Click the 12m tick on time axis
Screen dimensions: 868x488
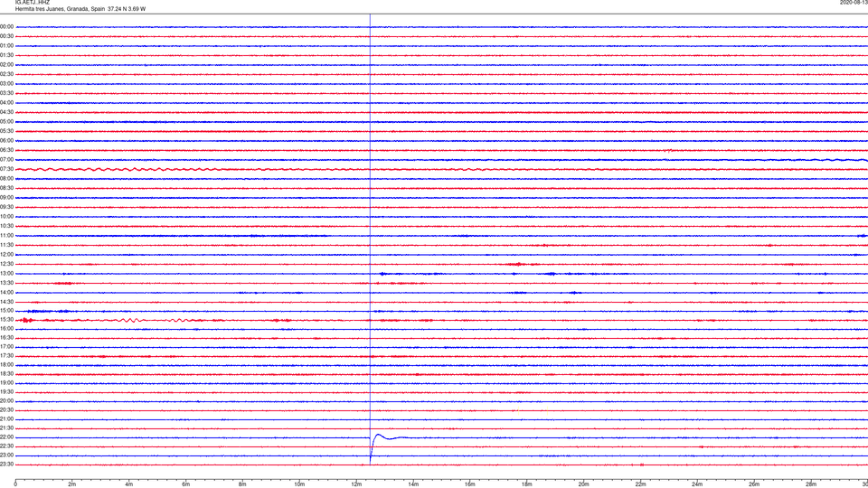click(356, 484)
